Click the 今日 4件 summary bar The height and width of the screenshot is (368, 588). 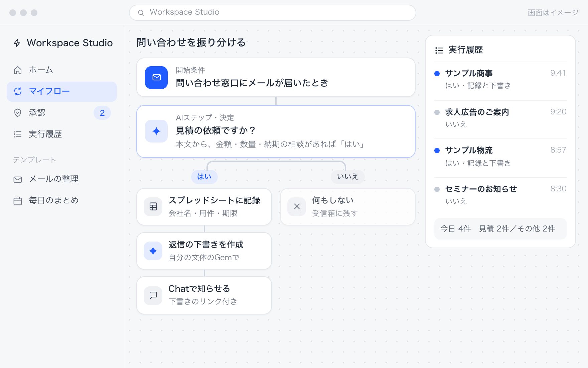[x=500, y=229]
